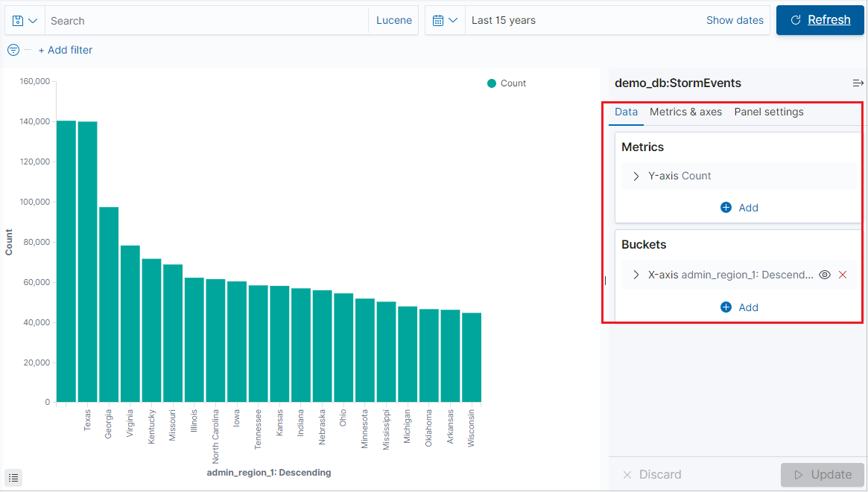Viewport: 868px width, 492px height.
Task: Open the saved queries menu icon
Action: coord(20,20)
